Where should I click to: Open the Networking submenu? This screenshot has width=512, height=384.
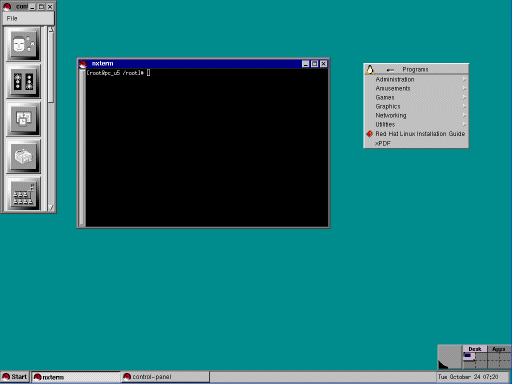[x=416, y=115]
